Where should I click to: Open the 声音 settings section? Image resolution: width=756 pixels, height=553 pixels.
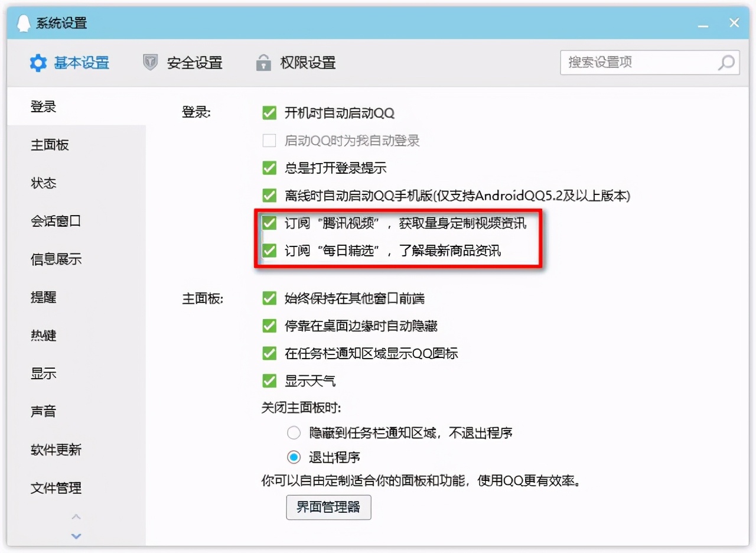(x=43, y=412)
